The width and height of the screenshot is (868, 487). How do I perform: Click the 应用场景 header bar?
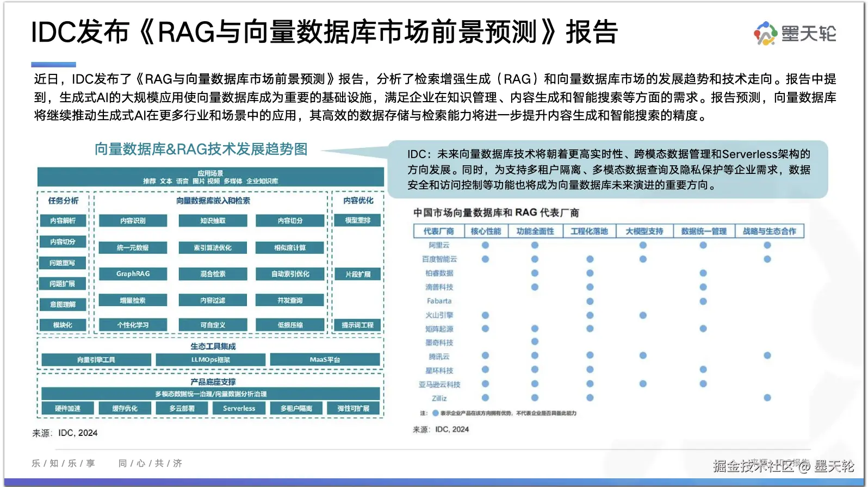click(210, 177)
